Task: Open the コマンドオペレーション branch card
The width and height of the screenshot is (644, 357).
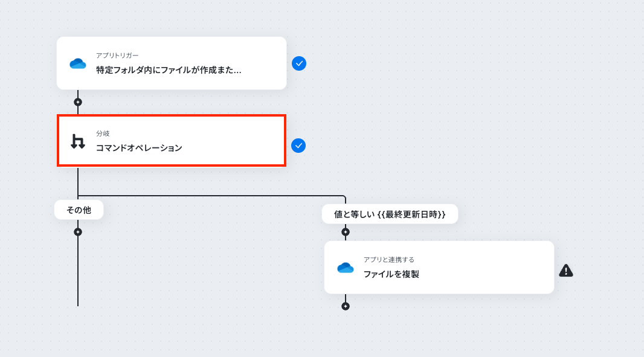Action: point(172,141)
